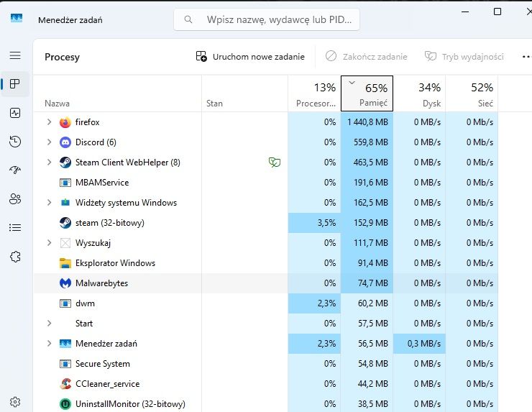Click the Steam Client WebHelper icon
Image resolution: width=532 pixels, height=412 pixels.
(65, 162)
